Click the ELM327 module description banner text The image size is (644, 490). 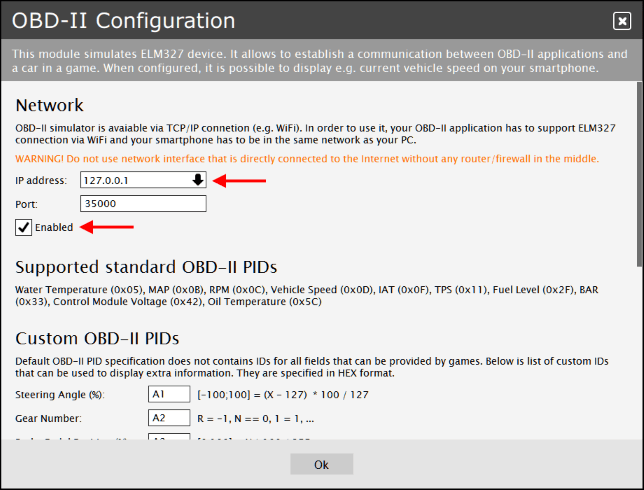320,61
